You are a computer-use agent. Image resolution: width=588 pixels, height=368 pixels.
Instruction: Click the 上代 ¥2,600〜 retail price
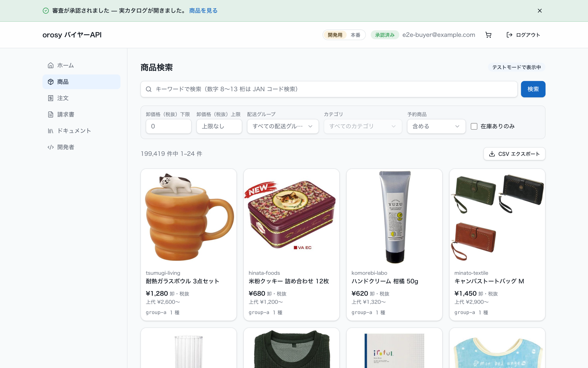(163, 302)
